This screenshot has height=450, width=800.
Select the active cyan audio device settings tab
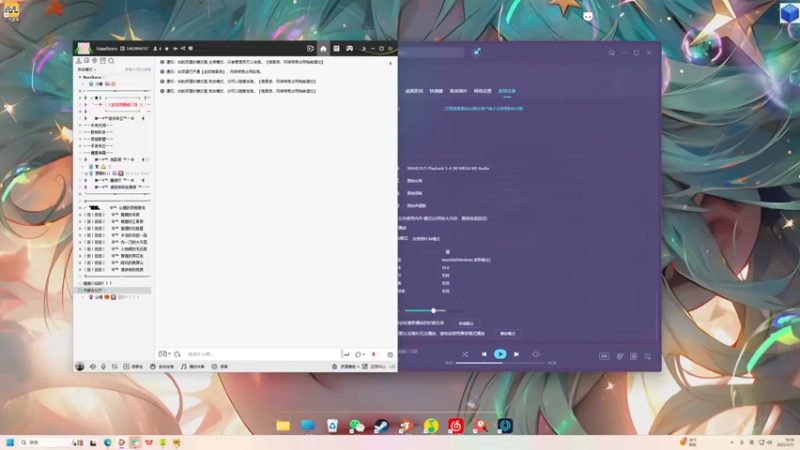click(507, 91)
